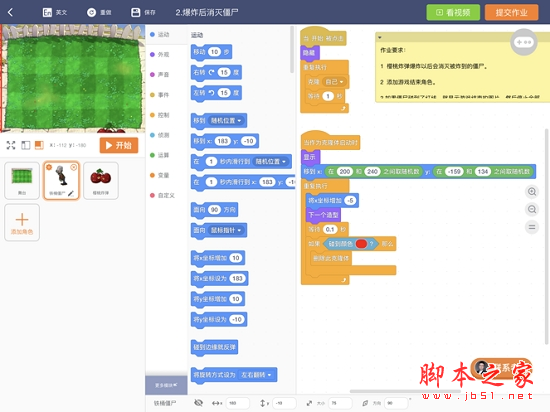Open the 看视频 video button
The height and width of the screenshot is (412, 550).
pos(453,13)
